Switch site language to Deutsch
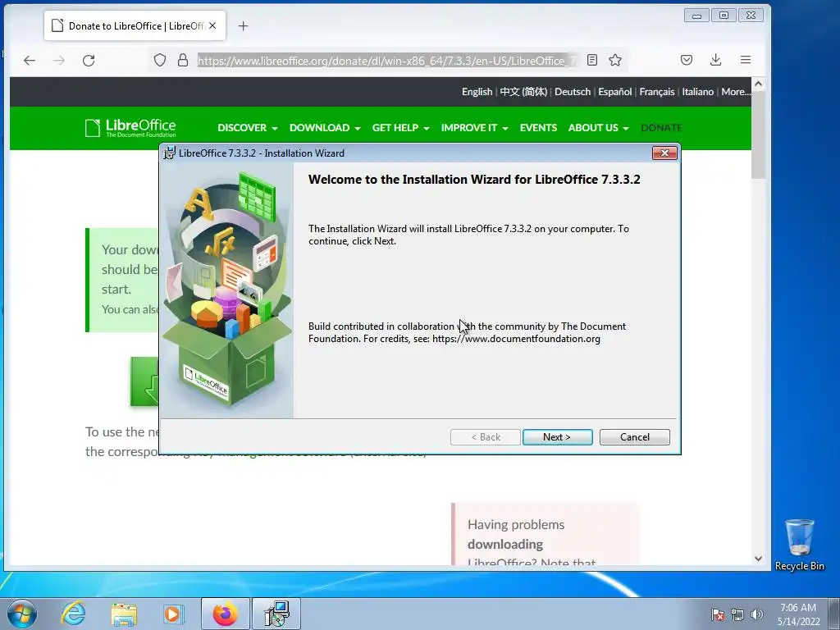This screenshot has height=630, width=840. tap(573, 92)
